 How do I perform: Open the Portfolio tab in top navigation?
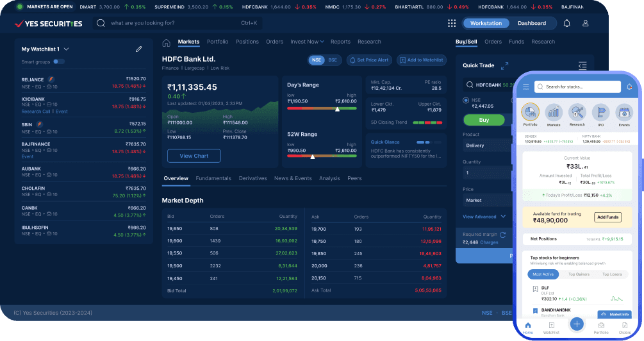(217, 42)
